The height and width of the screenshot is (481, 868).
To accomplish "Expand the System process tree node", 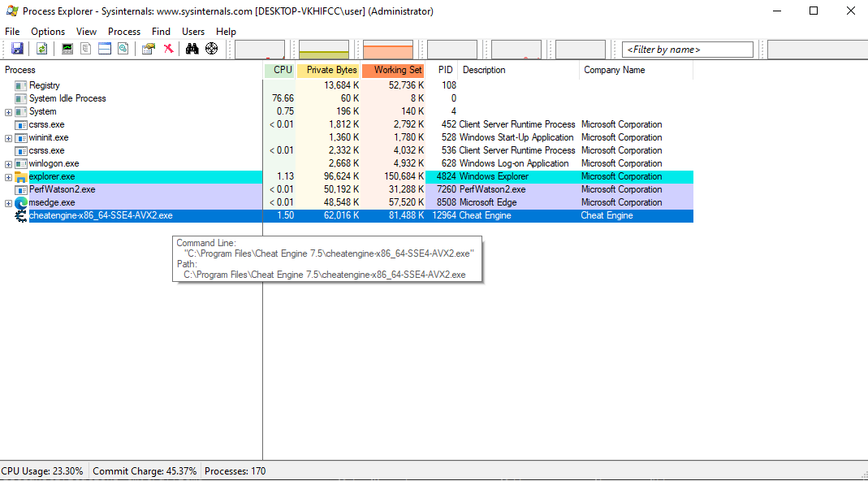I will click(x=8, y=112).
